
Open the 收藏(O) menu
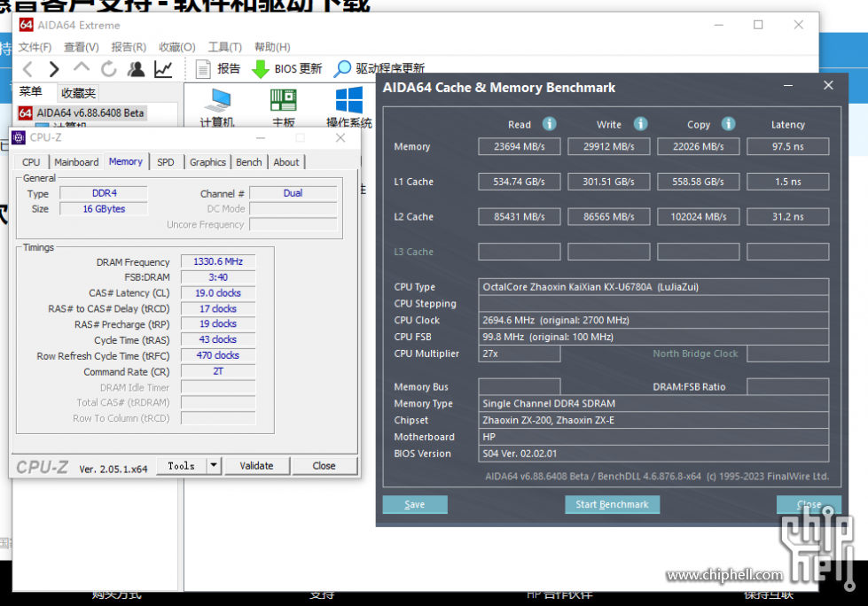coord(177,47)
